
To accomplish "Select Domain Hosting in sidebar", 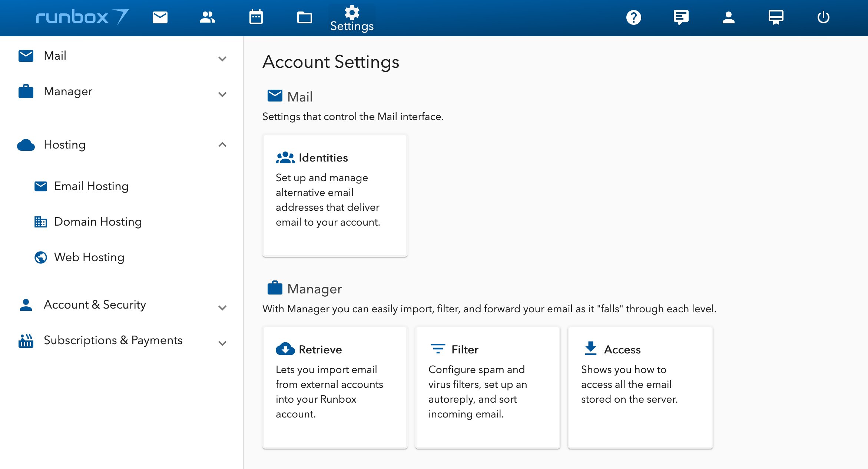I will (97, 222).
